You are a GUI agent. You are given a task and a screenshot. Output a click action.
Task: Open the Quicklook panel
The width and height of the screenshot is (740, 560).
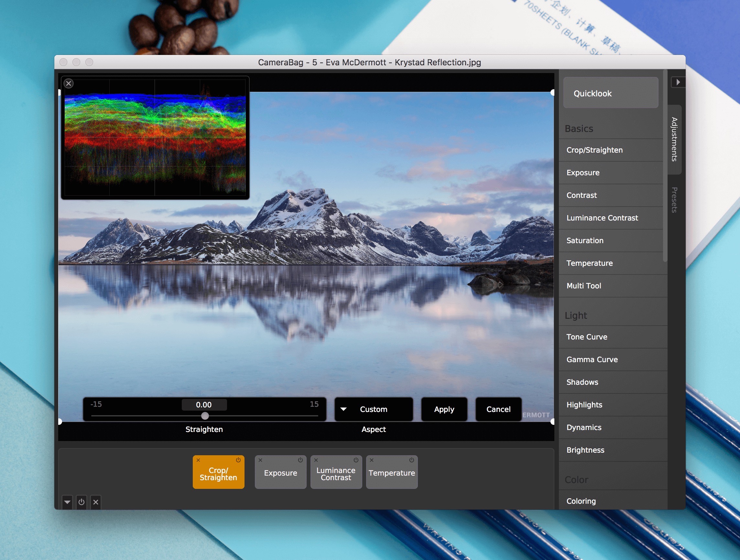611,93
